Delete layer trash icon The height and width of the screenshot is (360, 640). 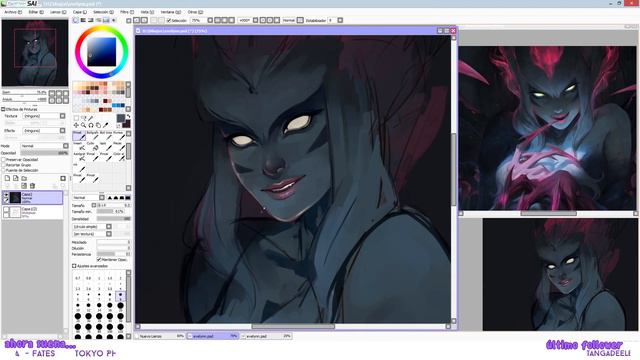(32, 186)
